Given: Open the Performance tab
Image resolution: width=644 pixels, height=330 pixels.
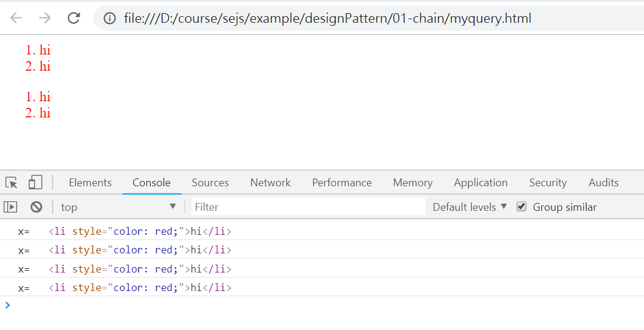Looking at the screenshot, I should (x=342, y=183).
